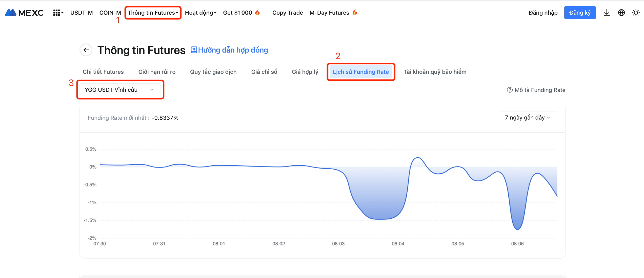Image resolution: width=644 pixels, height=278 pixels.
Task: Switch to Lịch sử Funding Rate tab
Action: [360, 72]
